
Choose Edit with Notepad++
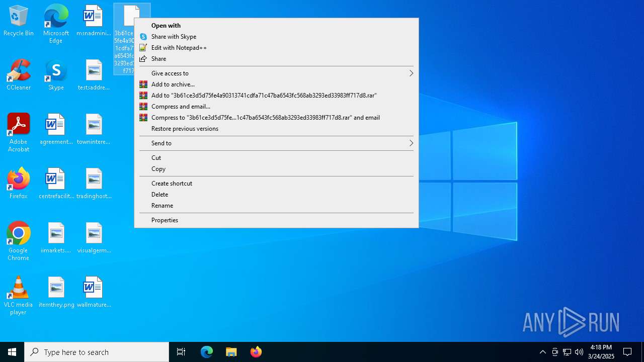click(x=276, y=48)
